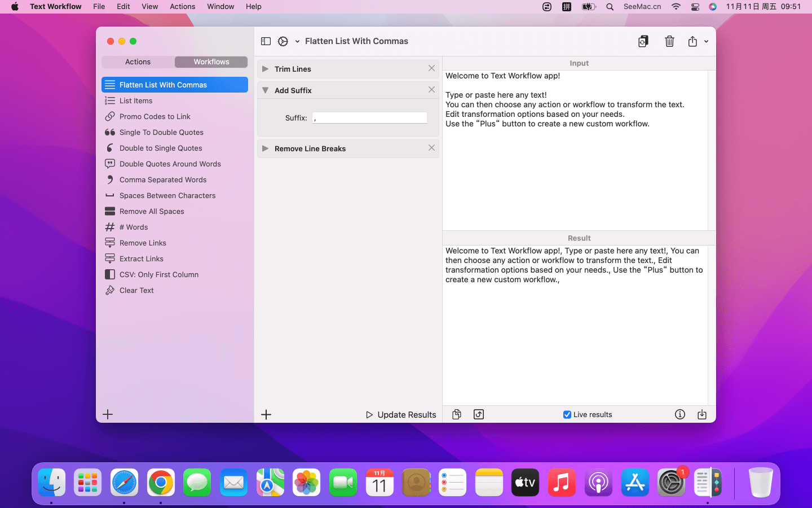812x508 pixels.
Task: Open the Help menu
Action: point(254,7)
